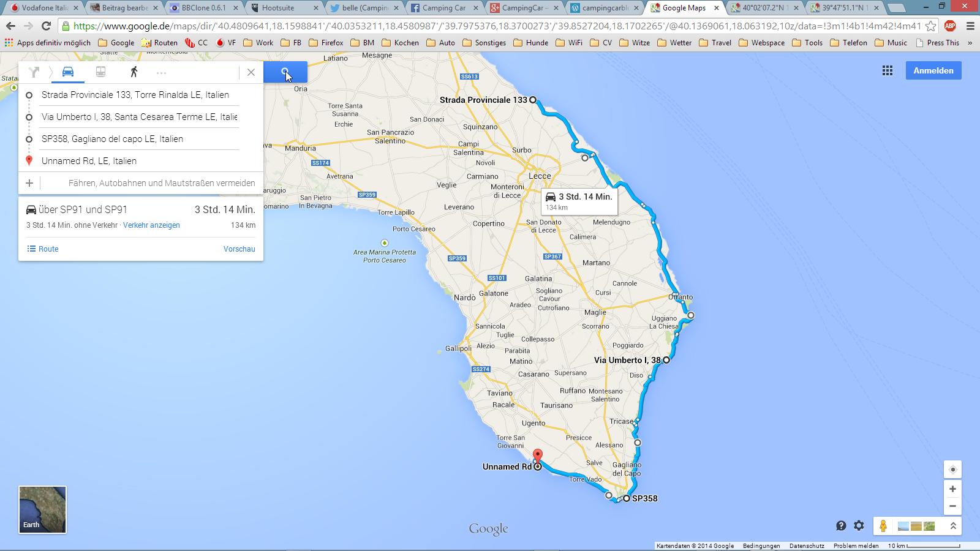Click the red destination pin on the map
The width and height of the screenshot is (980, 551).
pyautogui.click(x=538, y=457)
